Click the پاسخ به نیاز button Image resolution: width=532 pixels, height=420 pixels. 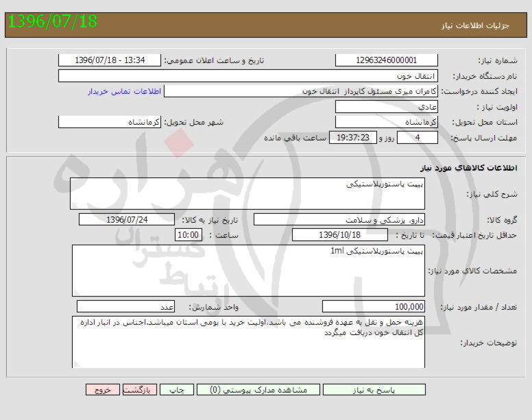pyautogui.click(x=374, y=390)
